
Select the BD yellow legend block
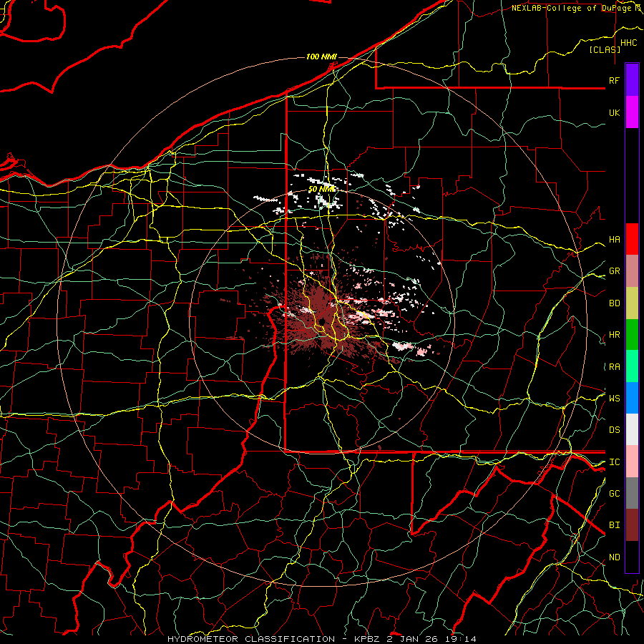(632, 303)
